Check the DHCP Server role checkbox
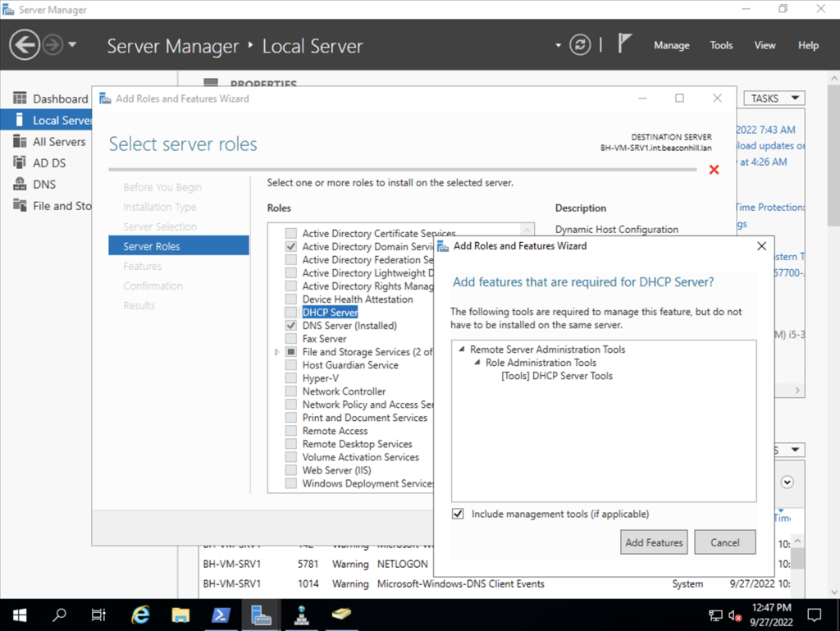This screenshot has height=631, width=840. tap(291, 313)
